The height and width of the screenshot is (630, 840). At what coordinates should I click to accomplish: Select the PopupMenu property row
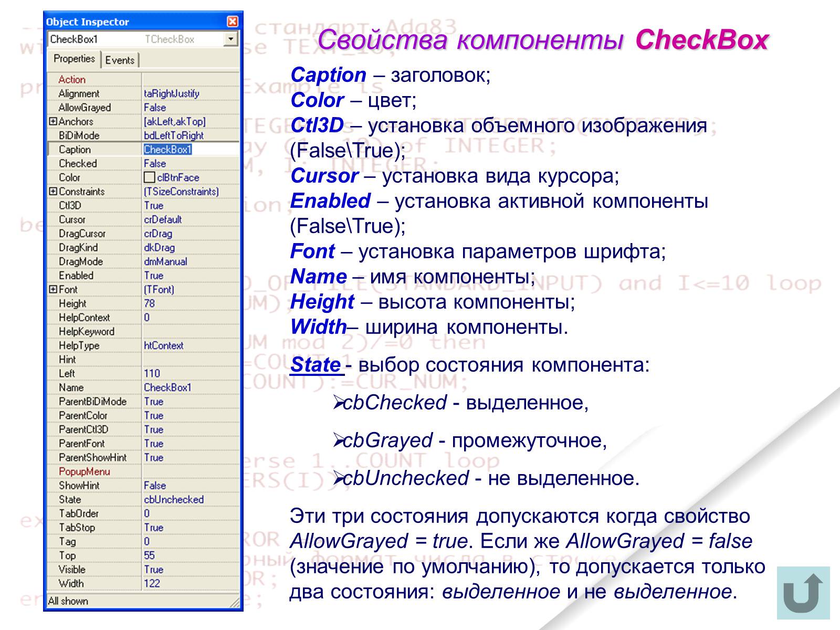tap(143, 471)
